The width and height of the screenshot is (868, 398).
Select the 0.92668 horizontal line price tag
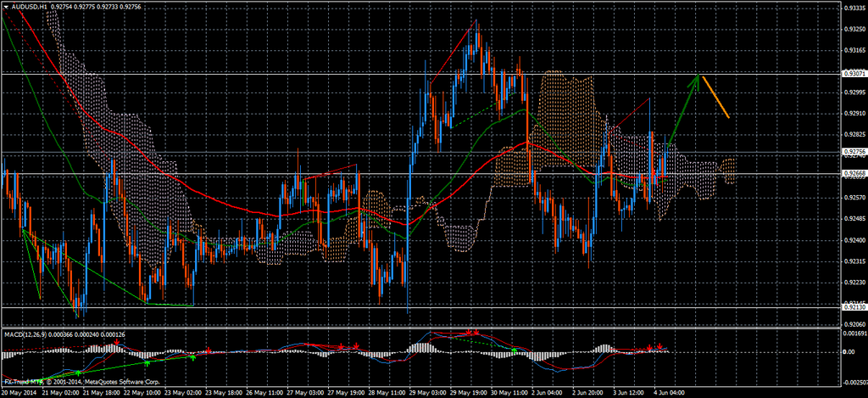point(854,173)
